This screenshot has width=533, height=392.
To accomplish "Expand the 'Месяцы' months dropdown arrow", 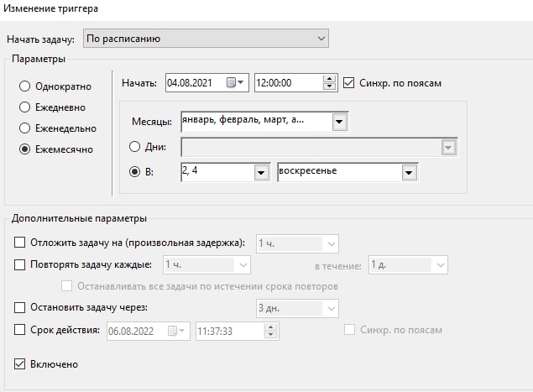I will tap(339, 122).
